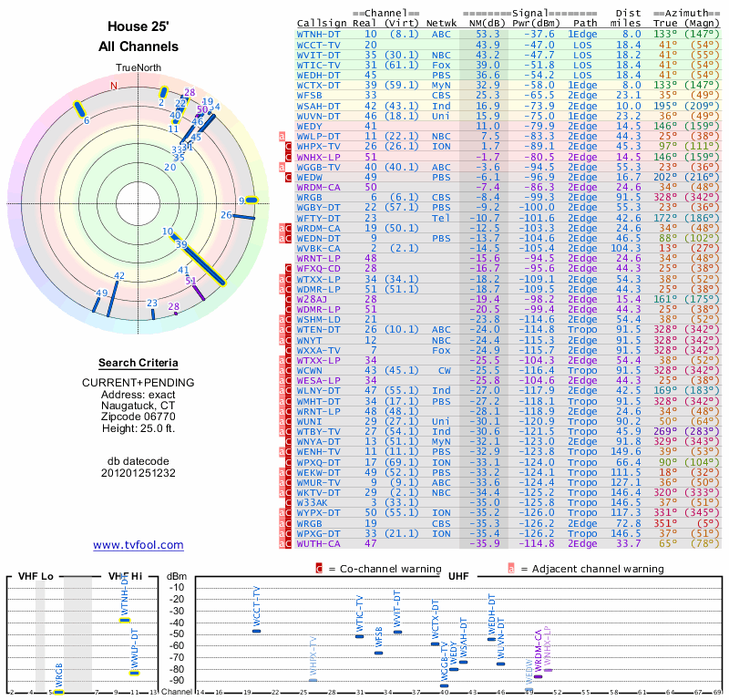729x700 pixels.
Task: Click WCCT-TV marker in UHF spectrum chart
Action: (257, 632)
